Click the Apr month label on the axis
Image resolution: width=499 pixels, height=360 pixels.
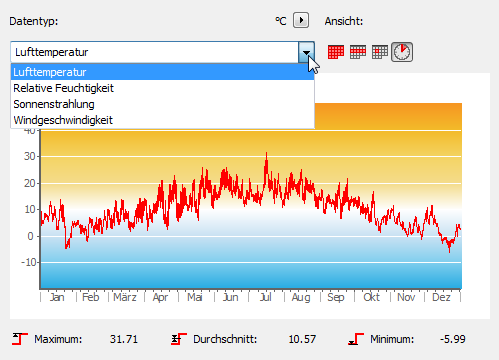(x=160, y=297)
